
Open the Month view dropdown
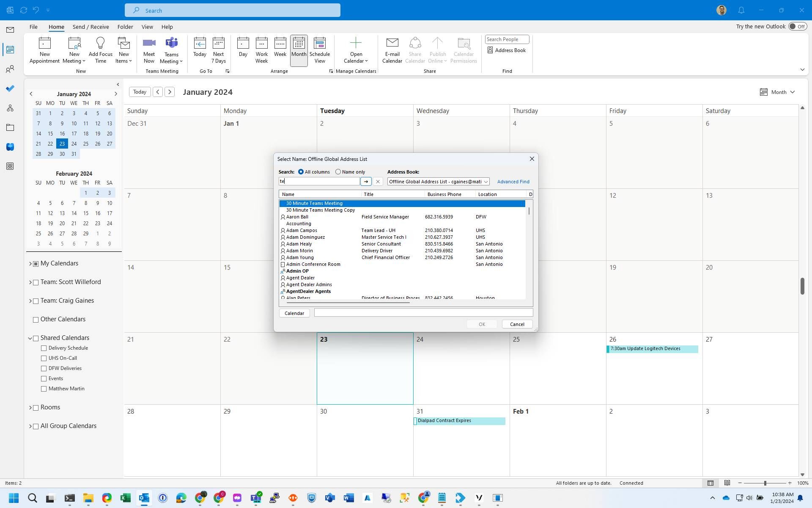(x=777, y=92)
